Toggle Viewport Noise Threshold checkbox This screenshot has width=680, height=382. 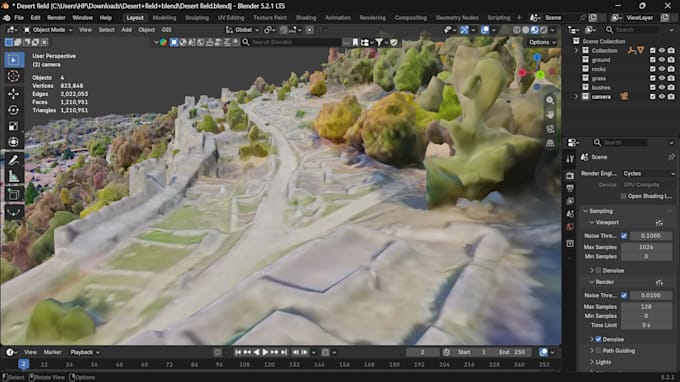click(x=624, y=236)
